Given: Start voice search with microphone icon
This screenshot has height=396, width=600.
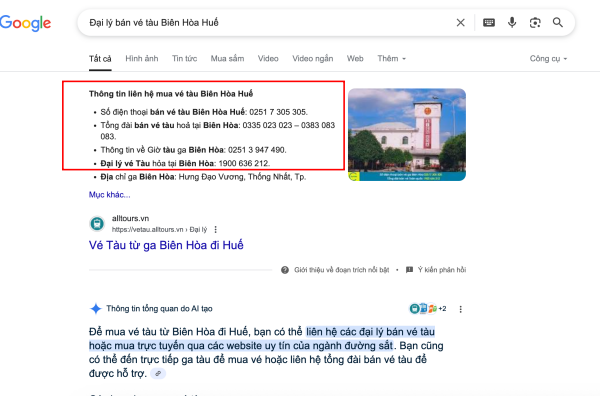Looking at the screenshot, I should click(512, 23).
